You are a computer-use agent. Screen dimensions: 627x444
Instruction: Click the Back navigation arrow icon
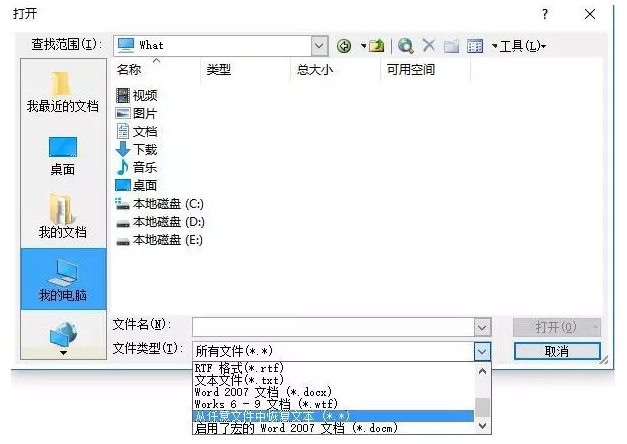344,46
